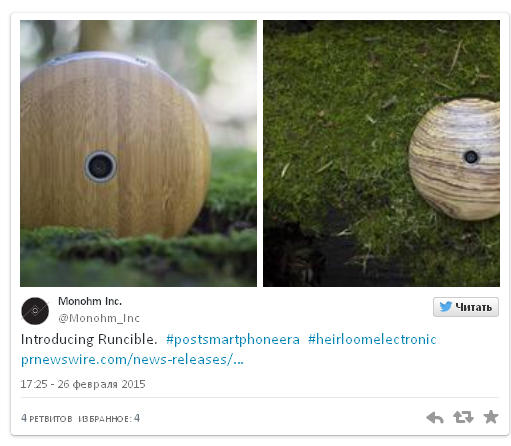Click the Twitter bird on Читать button
Viewport: 511px width, 446px height.
pos(446,306)
